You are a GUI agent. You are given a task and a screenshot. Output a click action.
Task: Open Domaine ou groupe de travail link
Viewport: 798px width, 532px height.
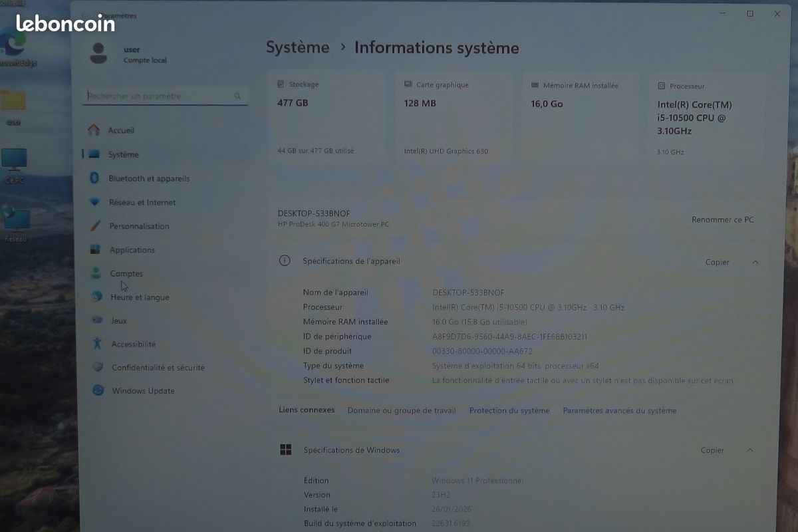coord(402,410)
